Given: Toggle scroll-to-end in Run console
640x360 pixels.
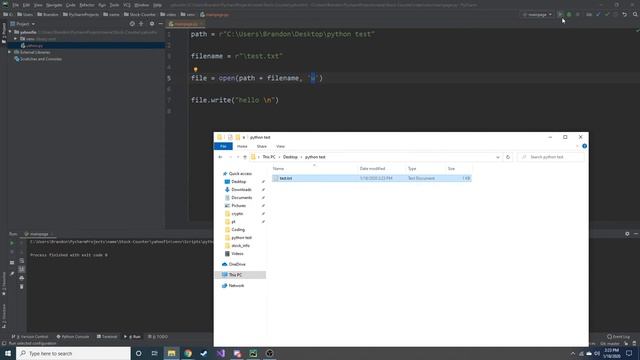Looking at the screenshot, I should (22, 269).
